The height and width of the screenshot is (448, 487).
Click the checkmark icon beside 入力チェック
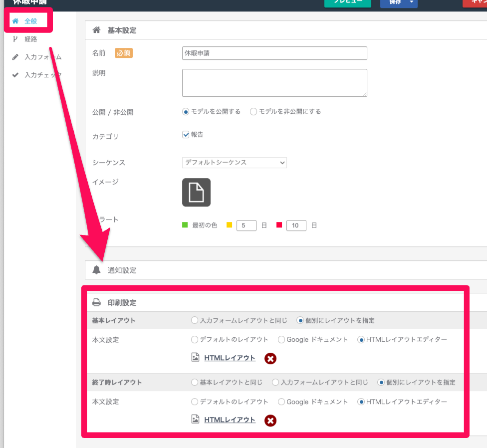[x=15, y=75]
